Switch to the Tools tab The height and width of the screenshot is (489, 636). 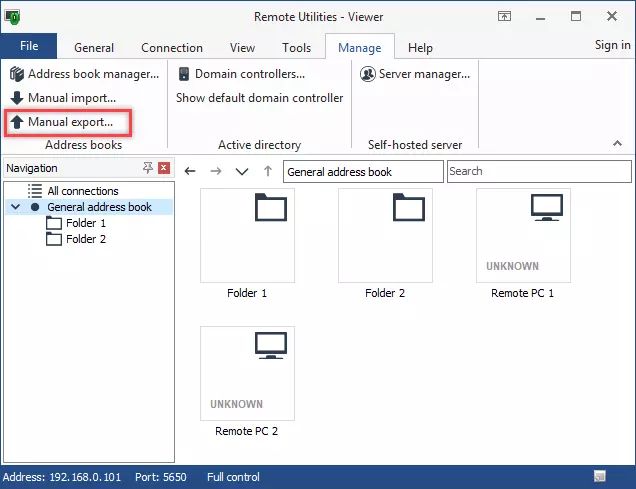pos(296,47)
